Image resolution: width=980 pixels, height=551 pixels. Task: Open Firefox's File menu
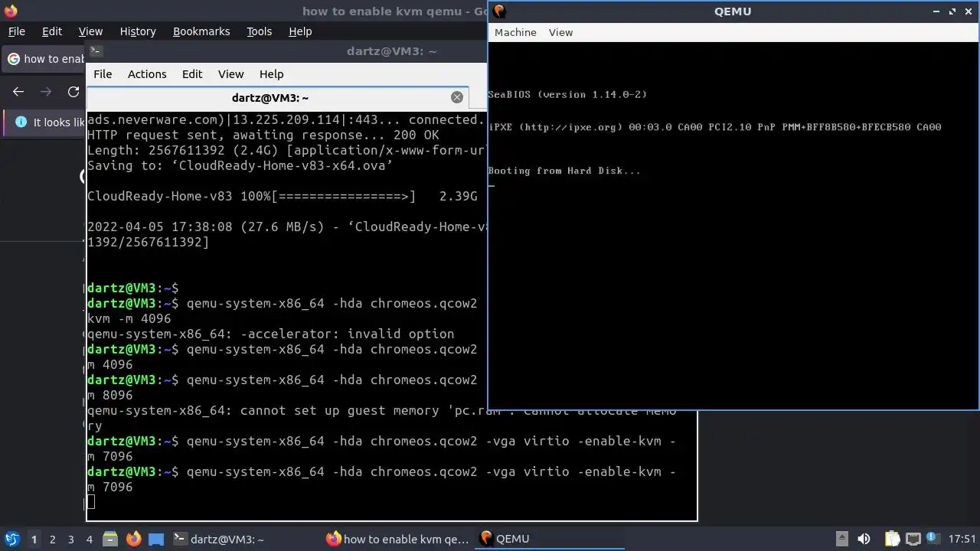click(17, 31)
